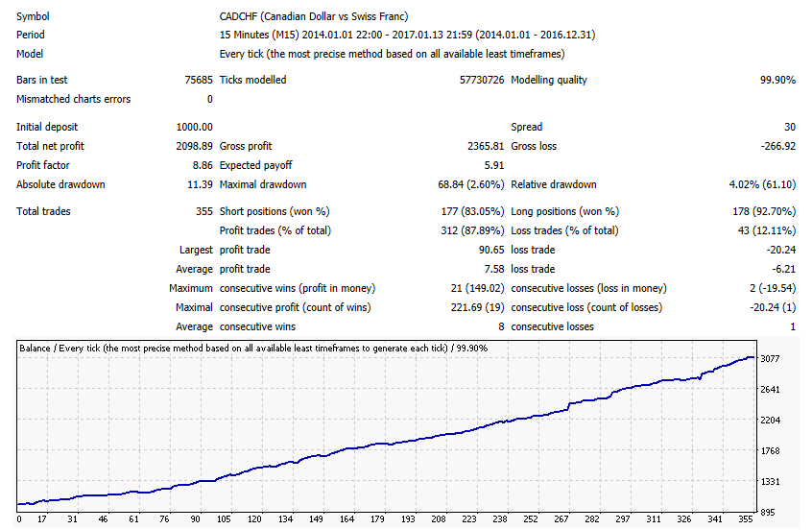Select the largest profit trade value 90.65
Screen dimensions: 812x530
(x=491, y=250)
